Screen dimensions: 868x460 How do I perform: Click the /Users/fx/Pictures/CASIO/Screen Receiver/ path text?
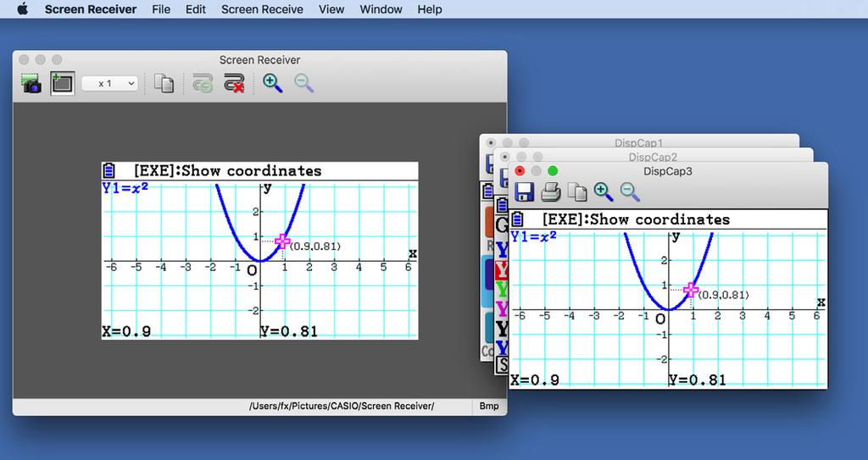point(342,407)
